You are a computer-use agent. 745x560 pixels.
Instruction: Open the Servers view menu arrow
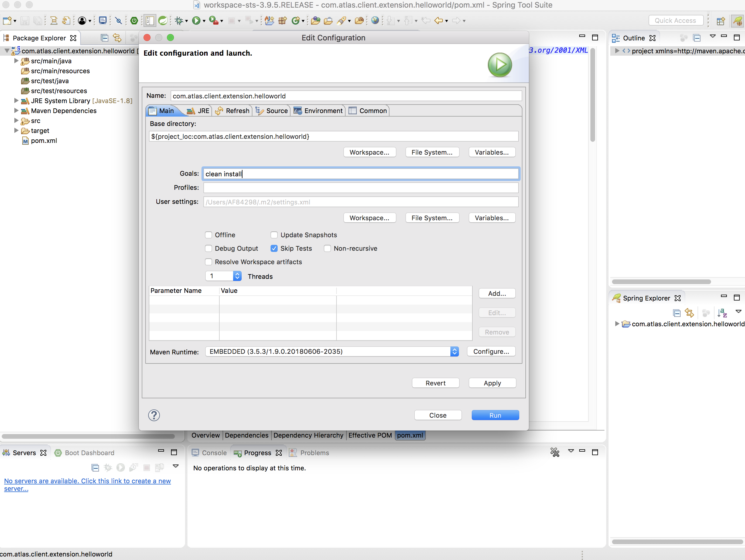(x=175, y=466)
